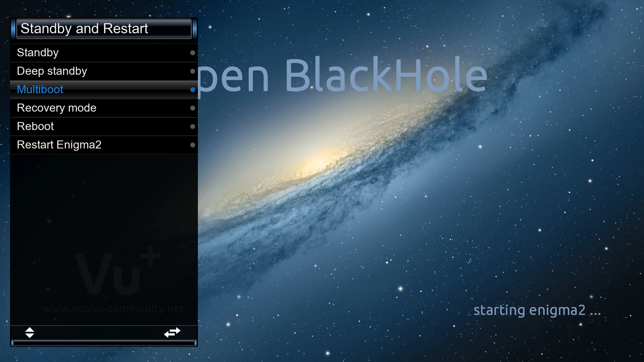This screenshot has width=644, height=362.
Task: Click the left/right swap arrows icon
Action: [172, 333]
